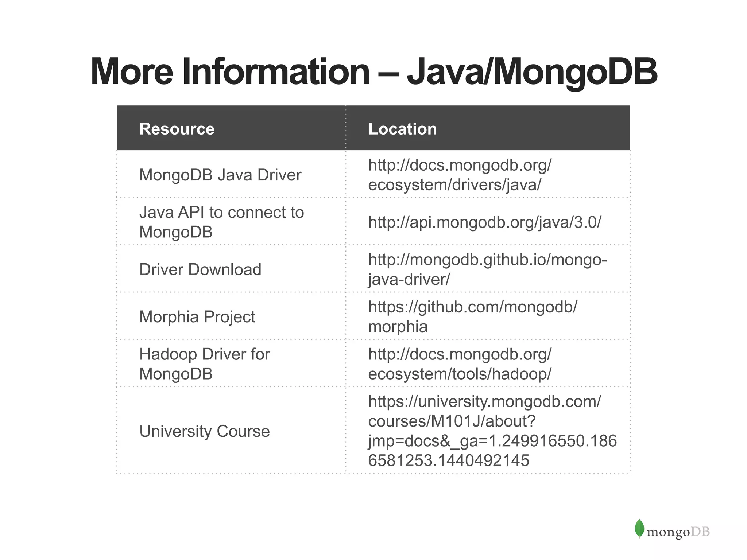Open the api.mongodb.org/java/3.0 link

click(485, 222)
